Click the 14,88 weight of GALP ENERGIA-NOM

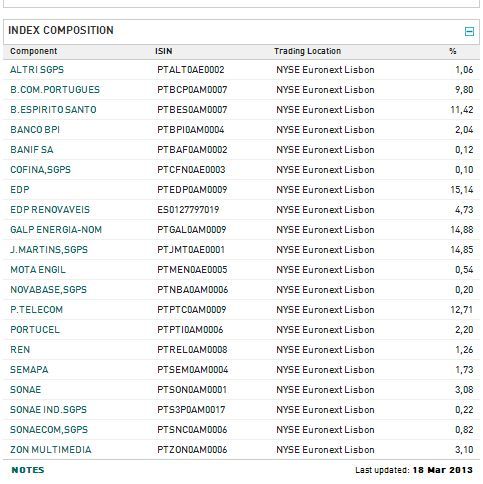point(462,230)
